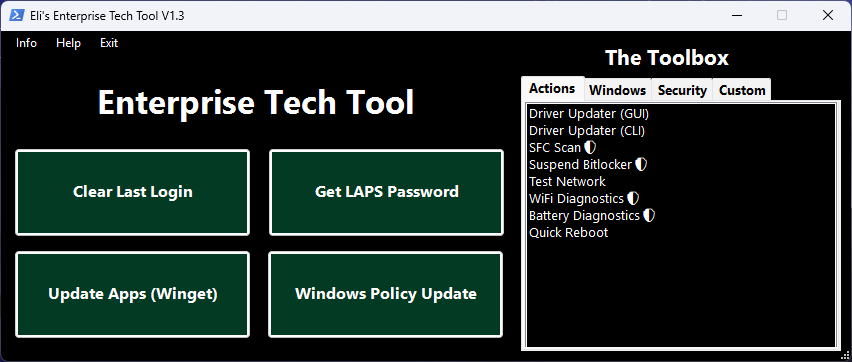This screenshot has width=852, height=362.
Task: Choose Exit from the menu bar
Action: click(x=109, y=43)
